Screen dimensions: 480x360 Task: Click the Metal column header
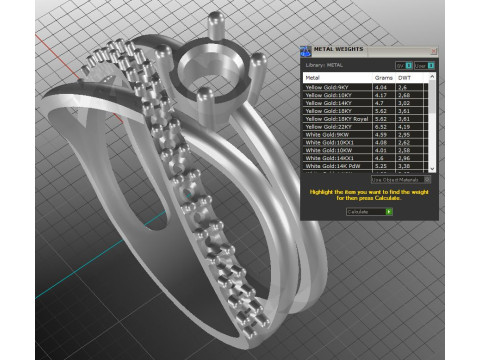click(x=337, y=78)
